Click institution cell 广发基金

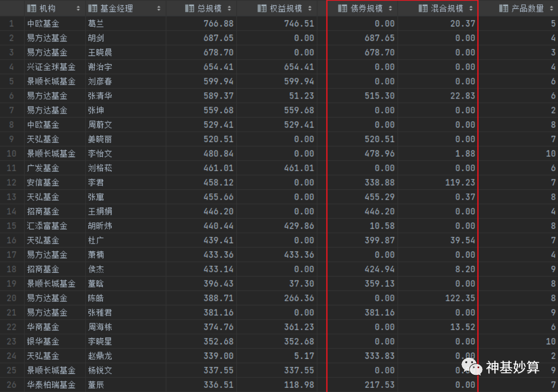pos(43,168)
